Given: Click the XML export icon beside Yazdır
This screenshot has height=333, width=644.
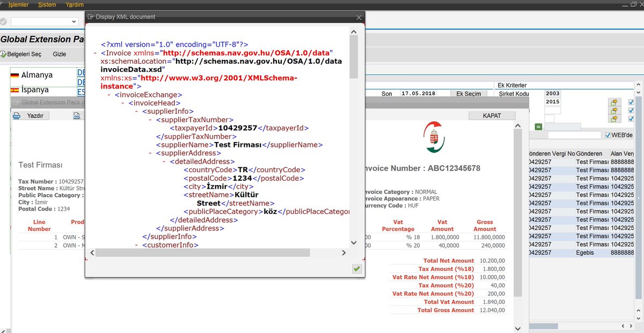Looking at the screenshot, I should (x=77, y=115).
